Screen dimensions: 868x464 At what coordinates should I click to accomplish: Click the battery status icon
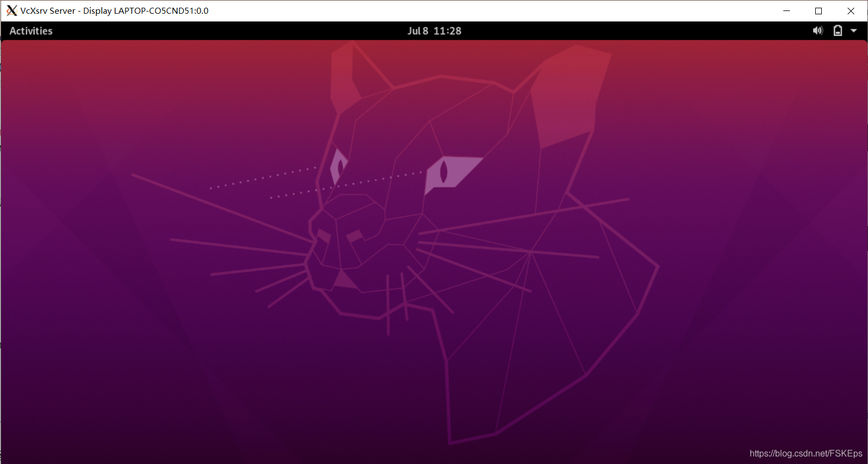click(837, 31)
